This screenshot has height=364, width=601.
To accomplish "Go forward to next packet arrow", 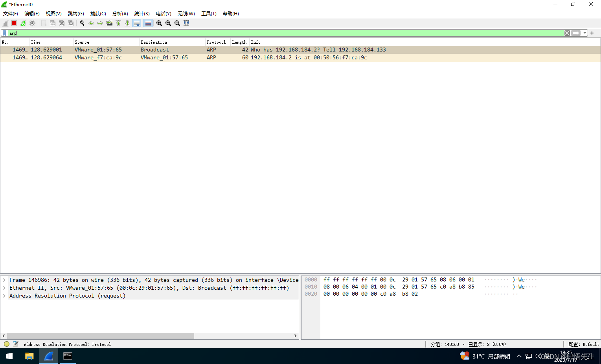I will click(x=100, y=23).
